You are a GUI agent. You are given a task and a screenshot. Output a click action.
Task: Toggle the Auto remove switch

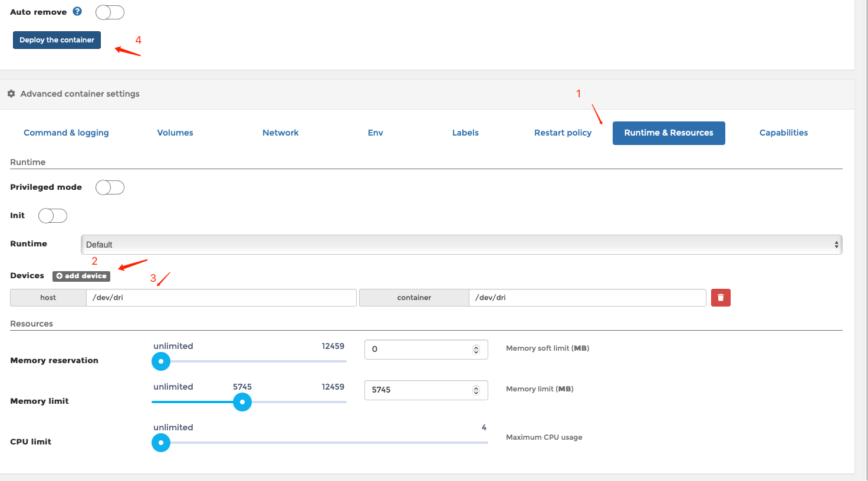[x=110, y=12]
